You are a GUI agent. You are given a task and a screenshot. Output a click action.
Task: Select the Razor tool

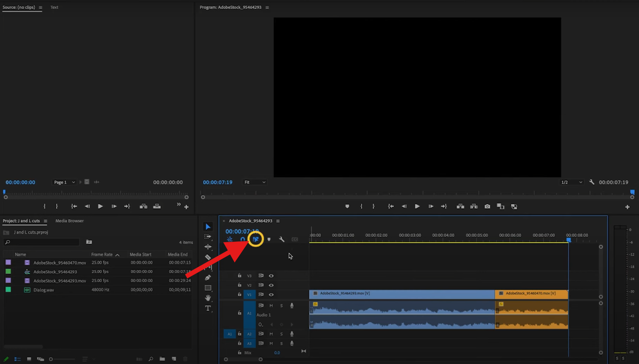coord(208,257)
